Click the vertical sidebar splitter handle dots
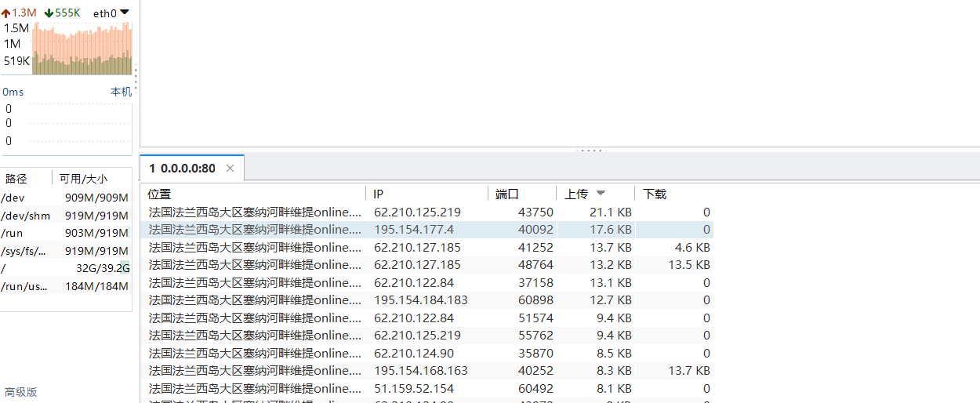Viewport: 980px width, 403px height. click(136, 78)
